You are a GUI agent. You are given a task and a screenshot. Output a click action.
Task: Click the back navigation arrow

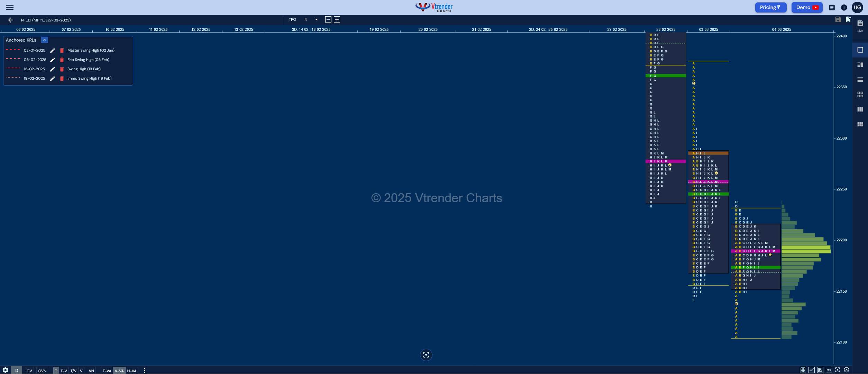(x=10, y=20)
